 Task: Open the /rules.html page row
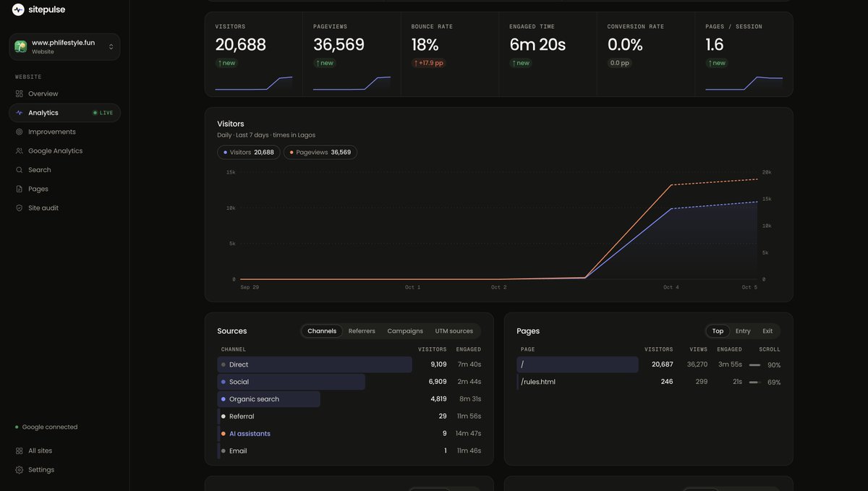649,382
